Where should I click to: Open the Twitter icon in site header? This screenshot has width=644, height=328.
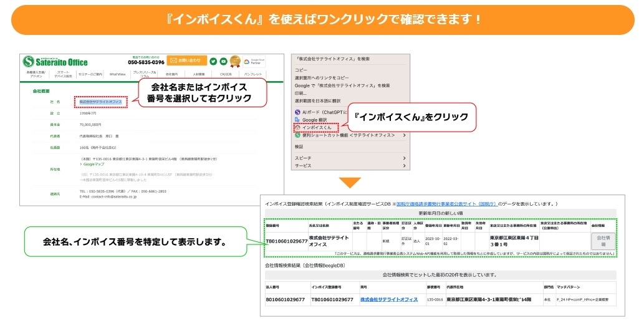[213, 61]
